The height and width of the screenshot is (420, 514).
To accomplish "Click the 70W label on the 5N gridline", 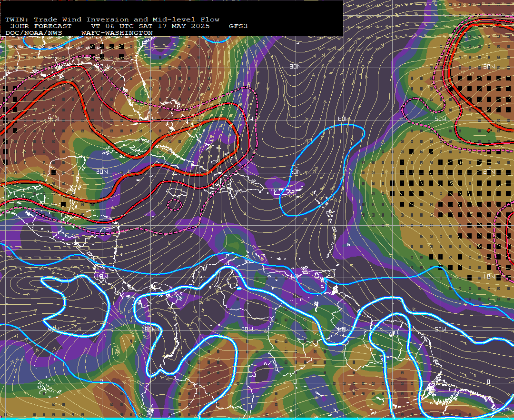I will [247, 329].
